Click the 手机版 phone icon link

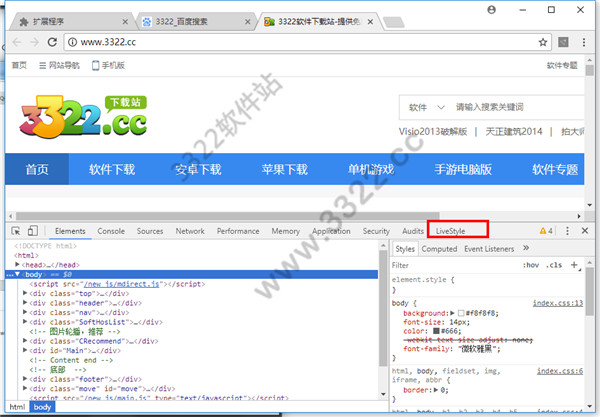[108, 65]
